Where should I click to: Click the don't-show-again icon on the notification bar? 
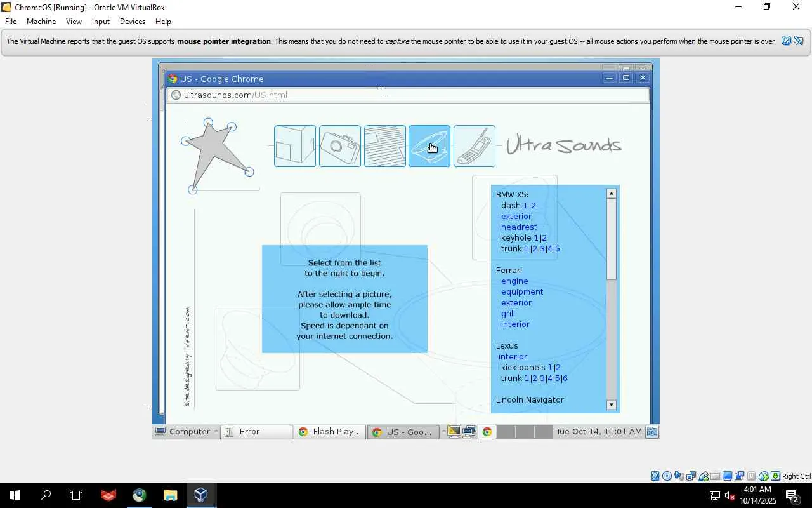tap(799, 41)
